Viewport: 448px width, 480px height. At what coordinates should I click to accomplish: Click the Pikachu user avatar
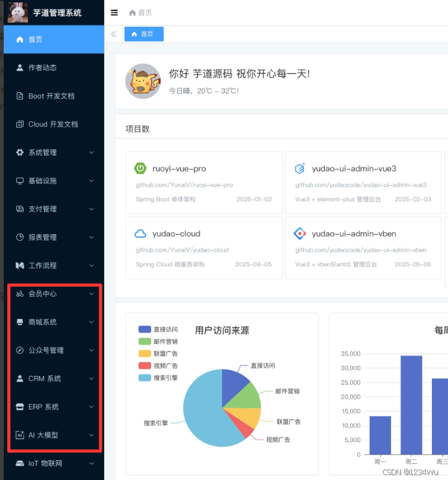click(143, 81)
